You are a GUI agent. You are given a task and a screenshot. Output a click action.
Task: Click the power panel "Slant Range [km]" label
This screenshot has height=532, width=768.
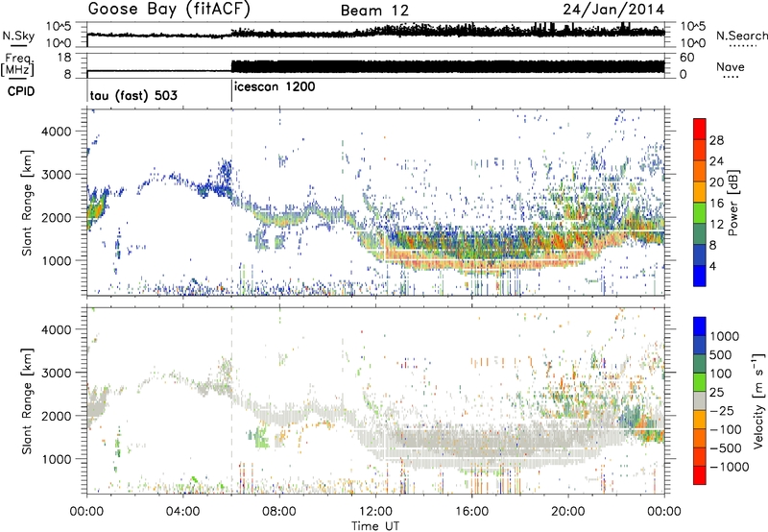(27, 203)
